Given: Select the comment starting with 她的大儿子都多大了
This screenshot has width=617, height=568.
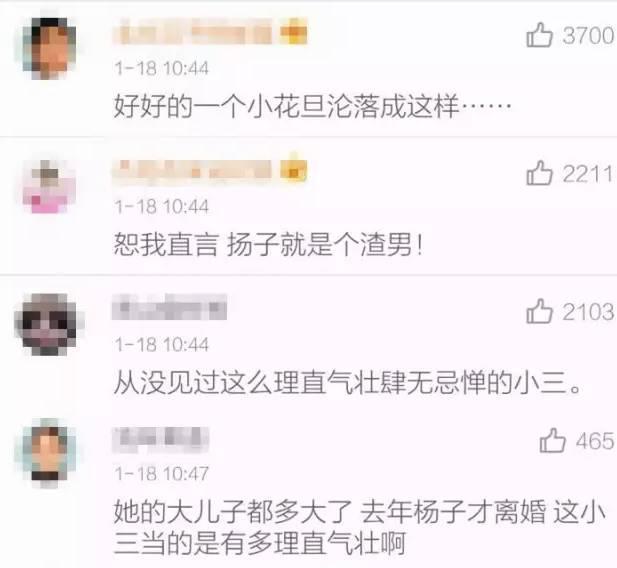Looking at the screenshot, I should pyautogui.click(x=360, y=528).
